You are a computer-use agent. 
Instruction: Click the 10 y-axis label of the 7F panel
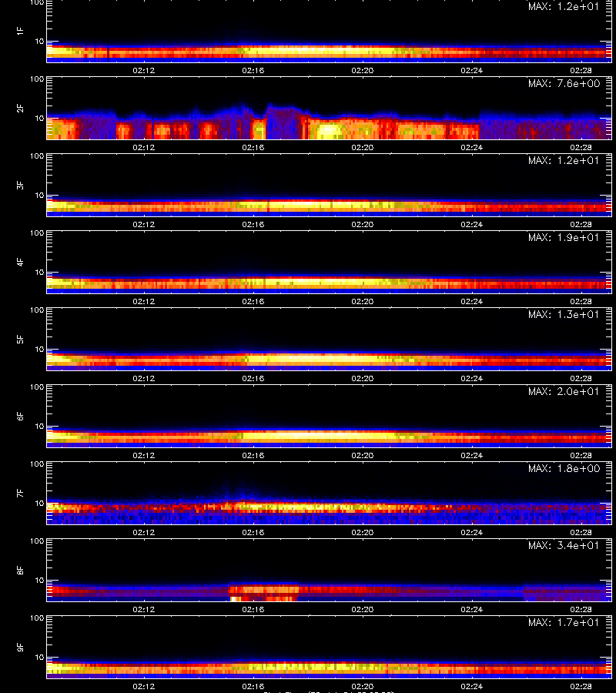(x=39, y=503)
